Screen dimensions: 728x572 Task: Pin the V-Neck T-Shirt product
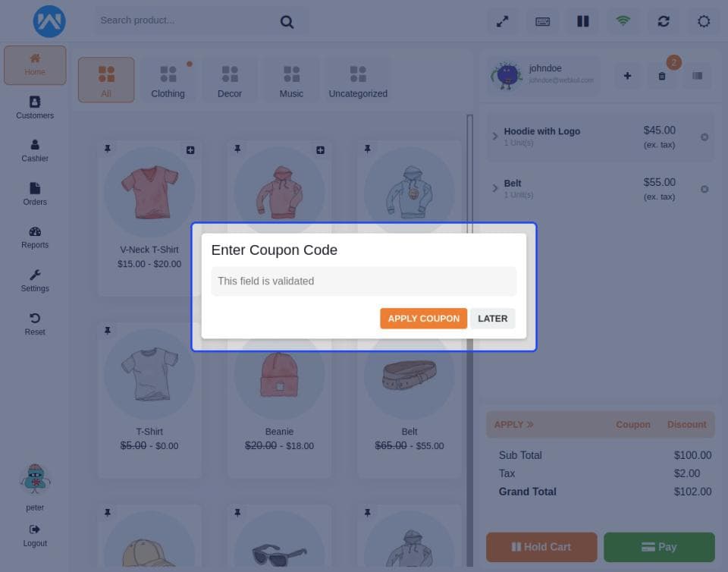[108, 149]
